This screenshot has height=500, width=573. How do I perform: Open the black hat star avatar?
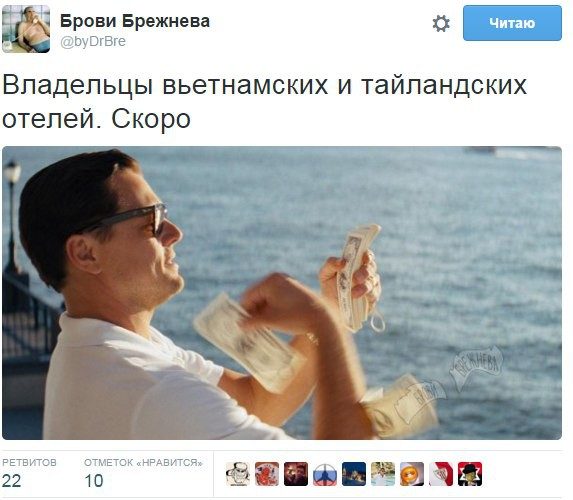[470, 474]
